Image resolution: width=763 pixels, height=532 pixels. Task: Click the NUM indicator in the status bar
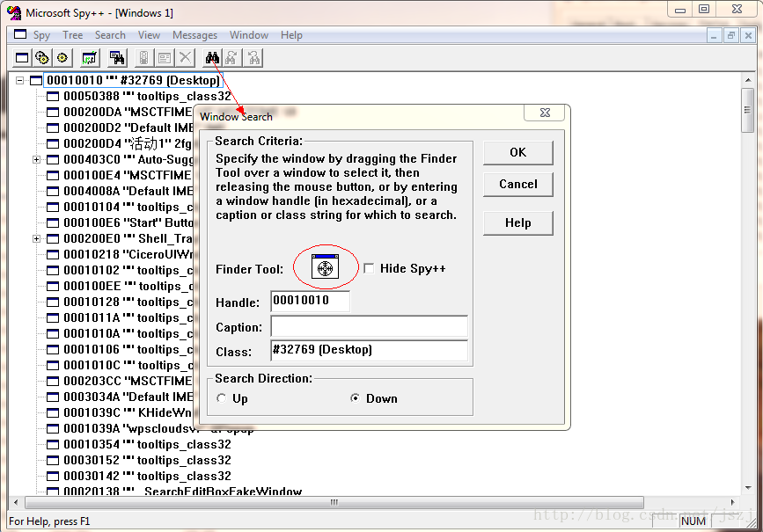pyautogui.click(x=693, y=521)
